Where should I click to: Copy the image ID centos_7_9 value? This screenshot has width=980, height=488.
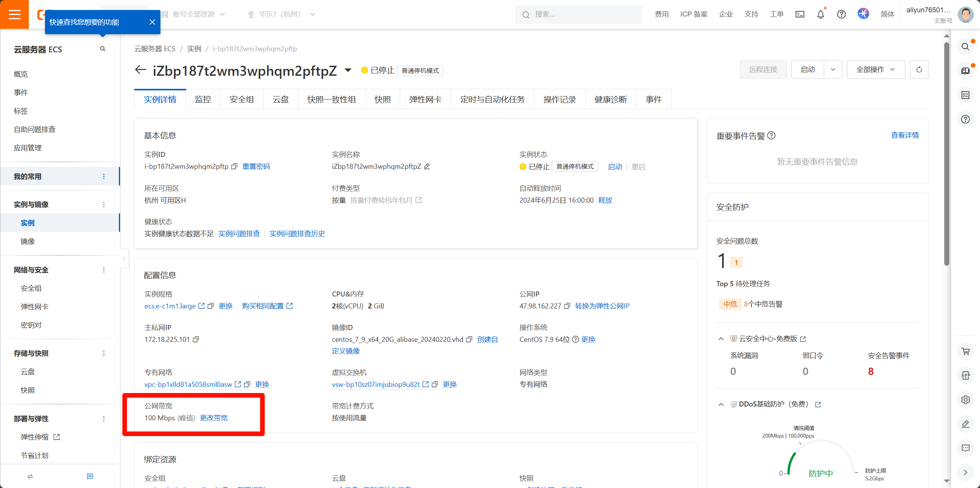click(x=469, y=340)
